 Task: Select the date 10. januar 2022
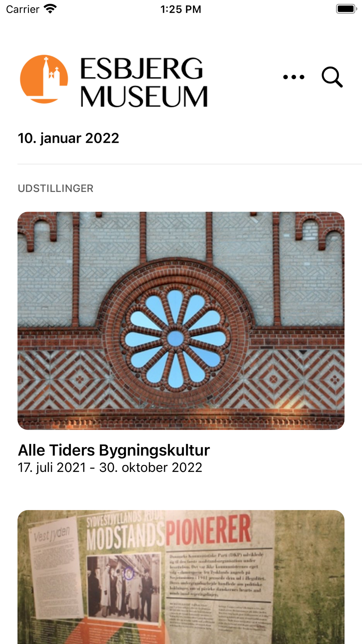coord(68,138)
